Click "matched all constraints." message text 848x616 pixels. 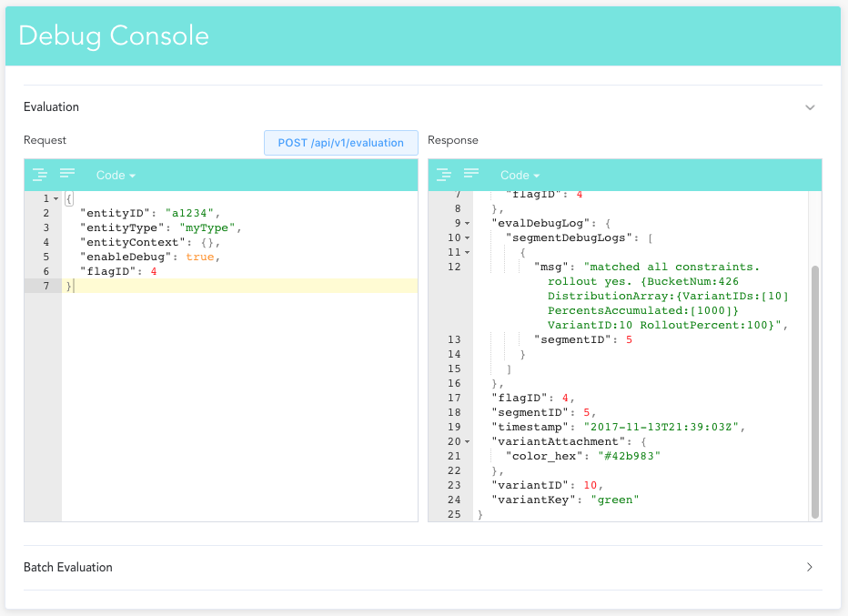671,268
